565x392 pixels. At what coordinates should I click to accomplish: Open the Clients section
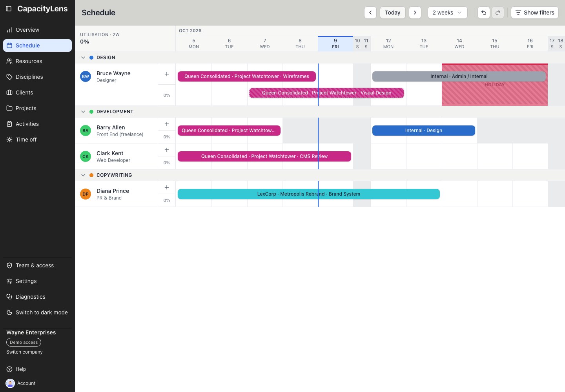pos(37,93)
